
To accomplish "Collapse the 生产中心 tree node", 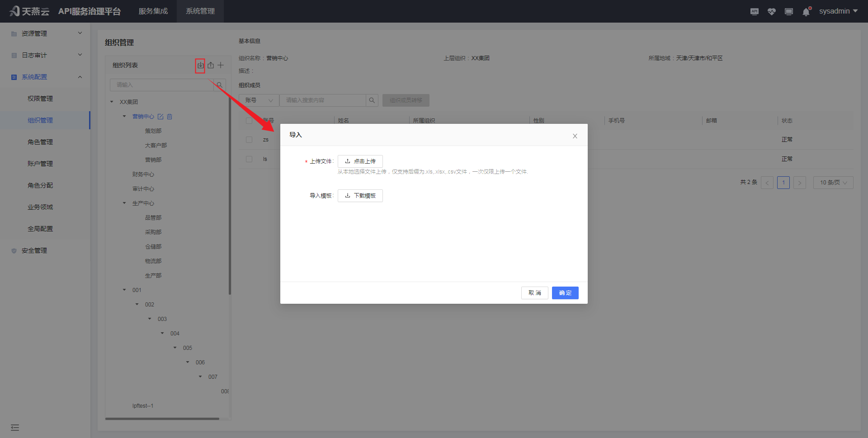I will 124,203.
